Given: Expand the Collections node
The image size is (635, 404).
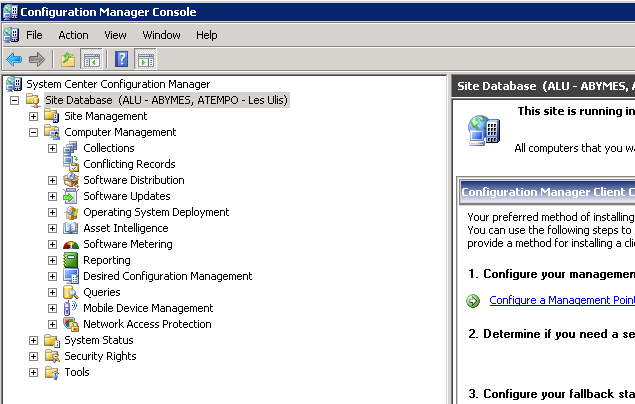Looking at the screenshot, I should click(x=52, y=148).
